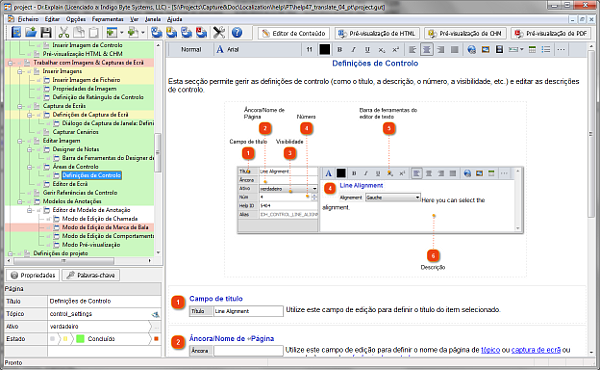Screen dimensions: 600x370
Task: Set the gray not-started status swatch
Action: tap(52, 339)
